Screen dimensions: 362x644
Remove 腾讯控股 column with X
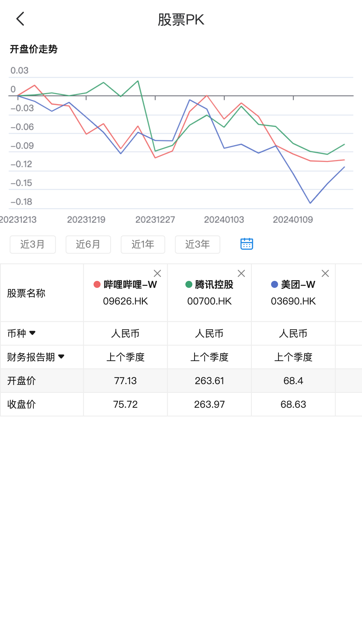tap(241, 273)
